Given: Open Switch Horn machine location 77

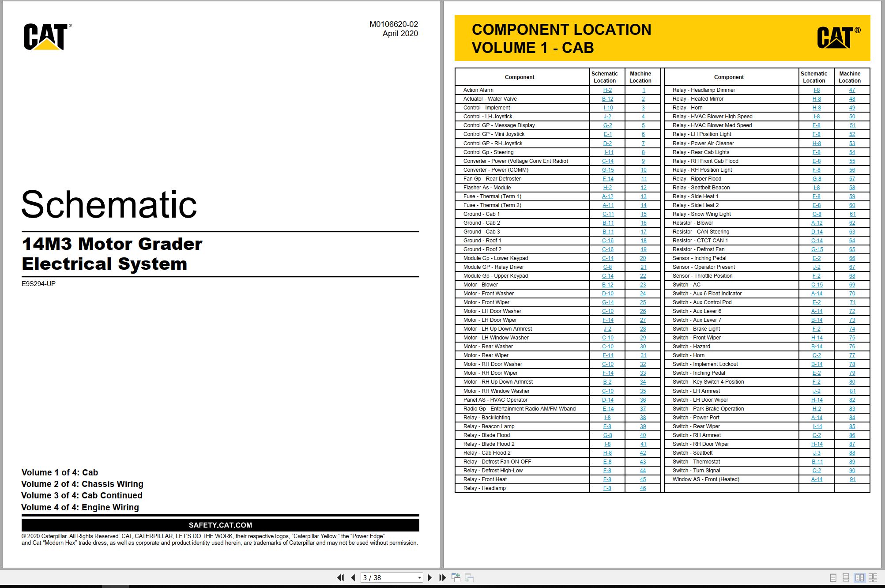Looking at the screenshot, I should [x=852, y=355].
